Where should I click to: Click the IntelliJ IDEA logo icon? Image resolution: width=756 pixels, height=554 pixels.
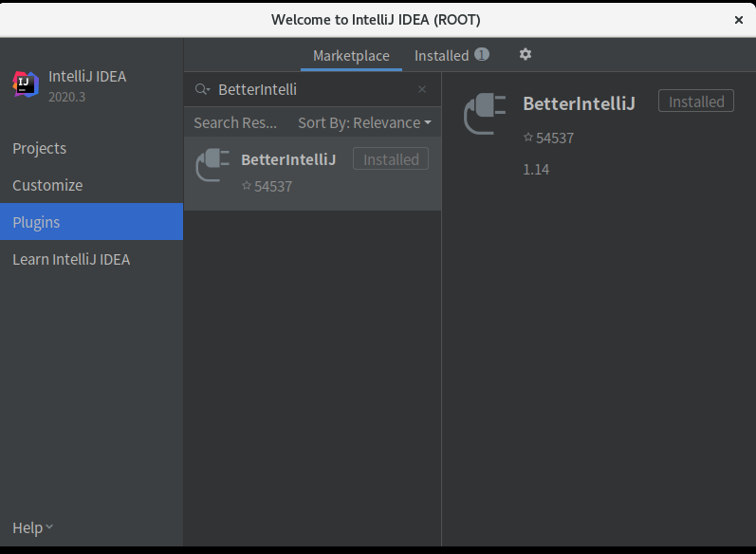click(26, 84)
